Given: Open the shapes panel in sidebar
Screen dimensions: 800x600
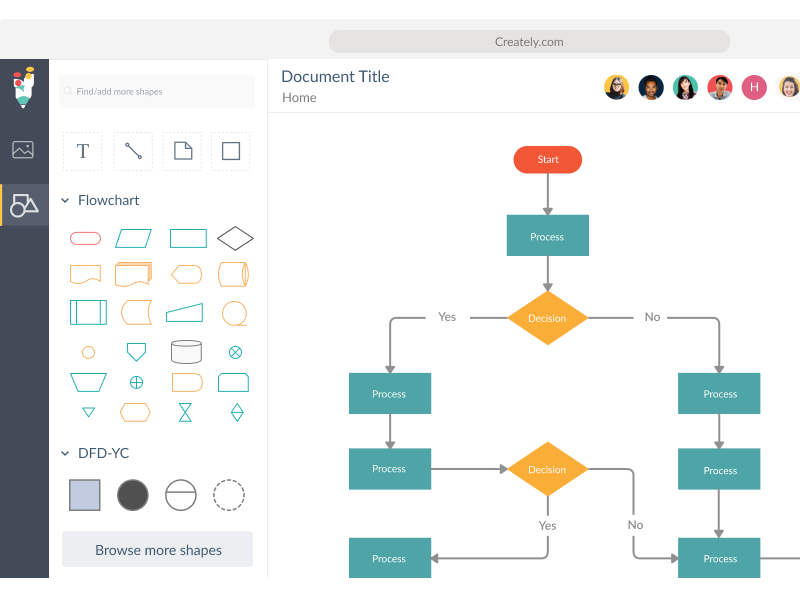Looking at the screenshot, I should click(24, 205).
